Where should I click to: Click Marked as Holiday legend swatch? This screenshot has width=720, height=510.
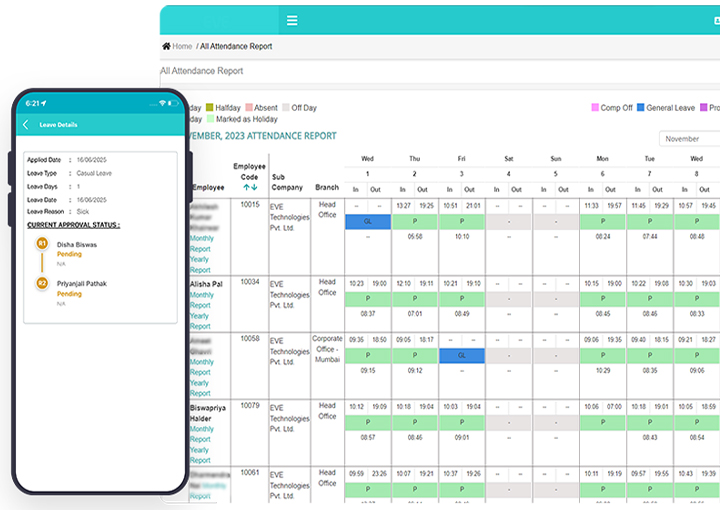click(x=210, y=119)
